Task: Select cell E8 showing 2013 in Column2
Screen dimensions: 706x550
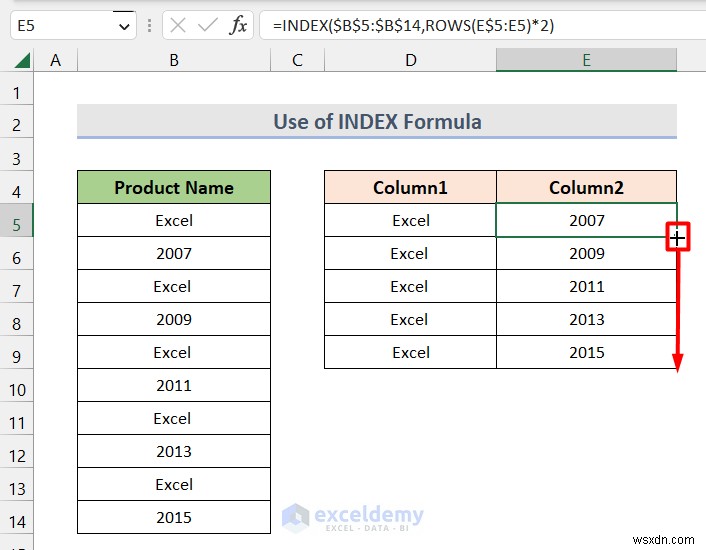Action: click(586, 320)
